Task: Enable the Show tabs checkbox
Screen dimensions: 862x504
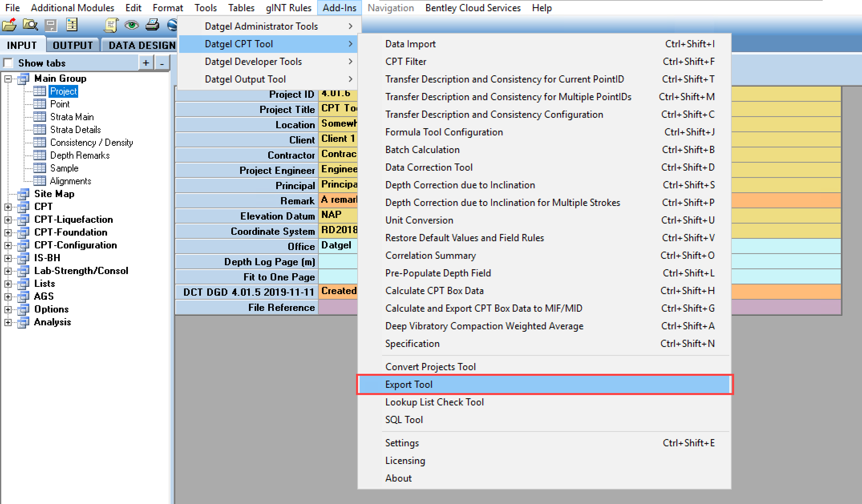Action: [x=8, y=63]
